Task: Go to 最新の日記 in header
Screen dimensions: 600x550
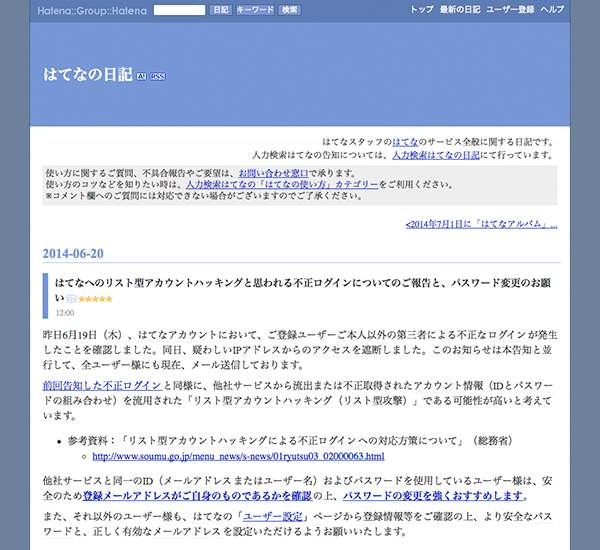Action: 460,10
